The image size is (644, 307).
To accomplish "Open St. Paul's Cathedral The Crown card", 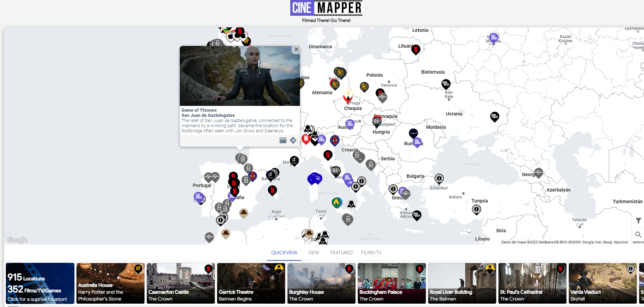I will (x=532, y=283).
